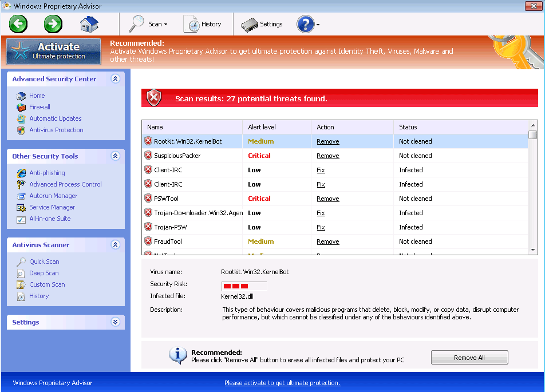
Task: Open the Scan dropdown in toolbar
Action: tap(148, 24)
